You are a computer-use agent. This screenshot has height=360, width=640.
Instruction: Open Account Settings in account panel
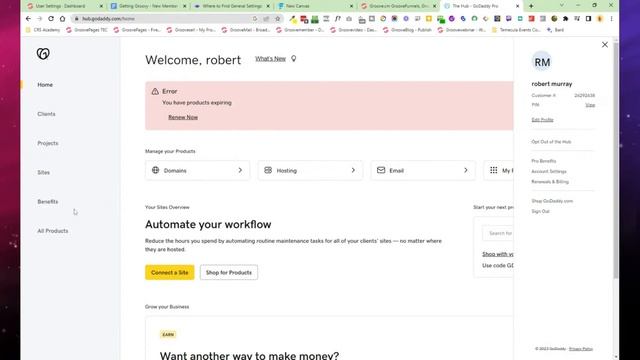(549, 171)
